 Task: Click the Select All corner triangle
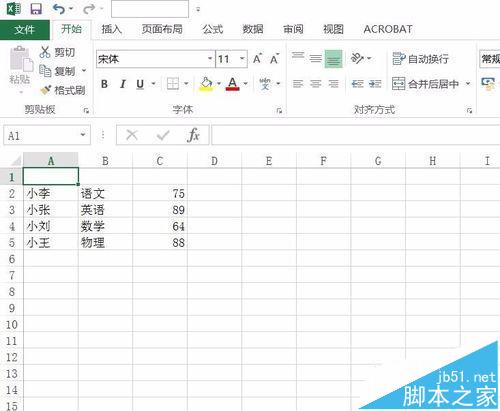[16, 161]
